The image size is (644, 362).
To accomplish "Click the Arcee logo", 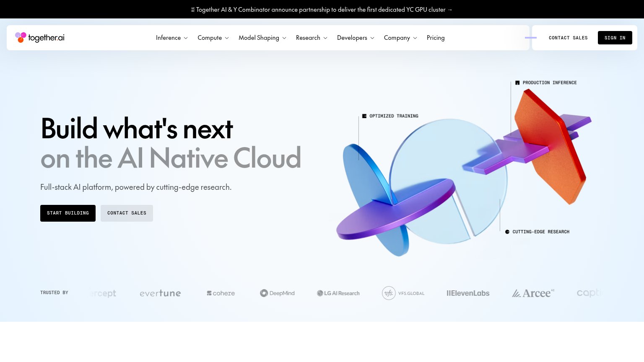I will click(x=533, y=293).
